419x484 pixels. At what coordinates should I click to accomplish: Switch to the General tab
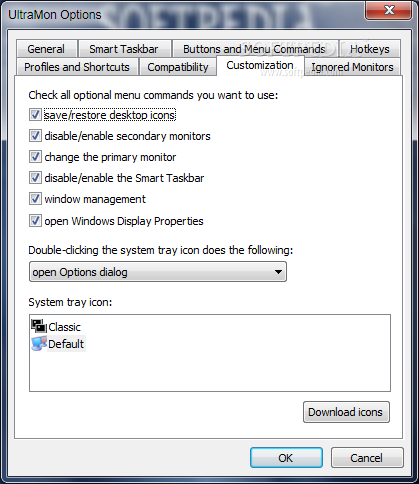[46, 49]
